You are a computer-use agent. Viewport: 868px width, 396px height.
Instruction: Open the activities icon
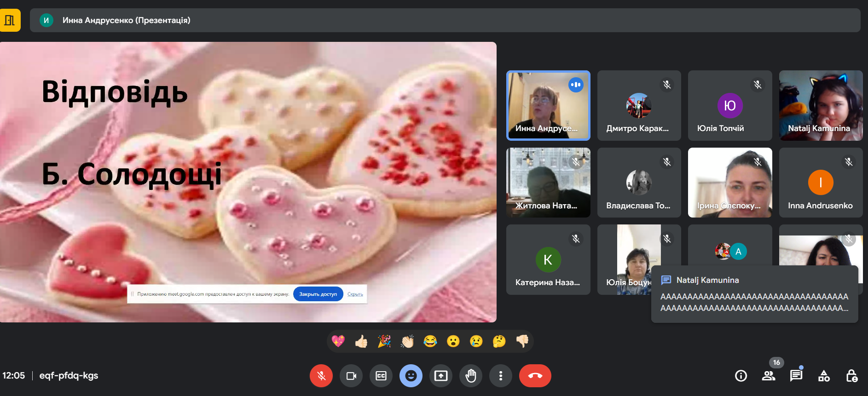824,376
